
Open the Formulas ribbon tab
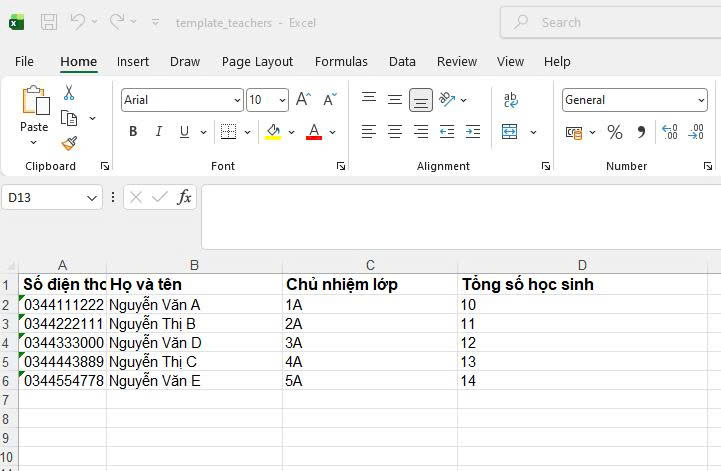[x=341, y=61]
